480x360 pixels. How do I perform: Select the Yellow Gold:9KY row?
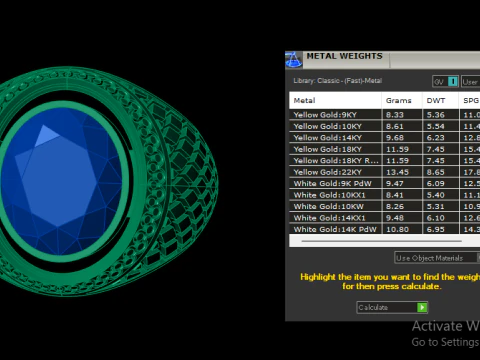click(x=385, y=115)
